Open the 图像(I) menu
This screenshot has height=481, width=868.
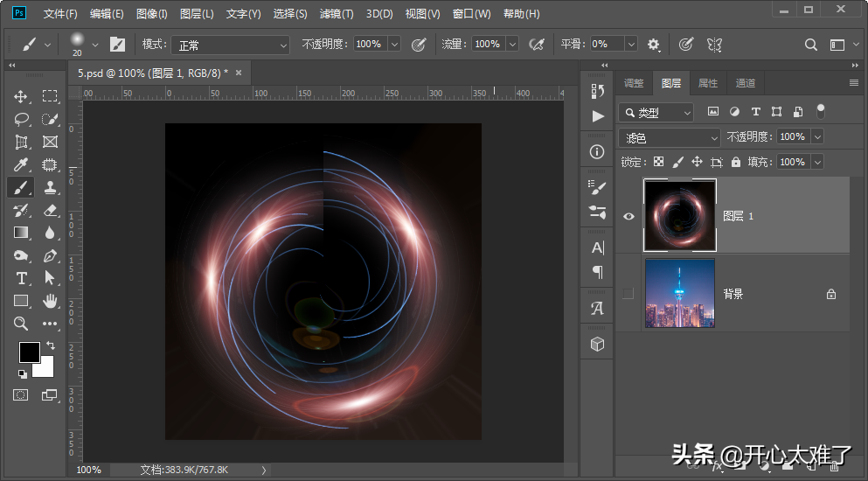point(152,14)
